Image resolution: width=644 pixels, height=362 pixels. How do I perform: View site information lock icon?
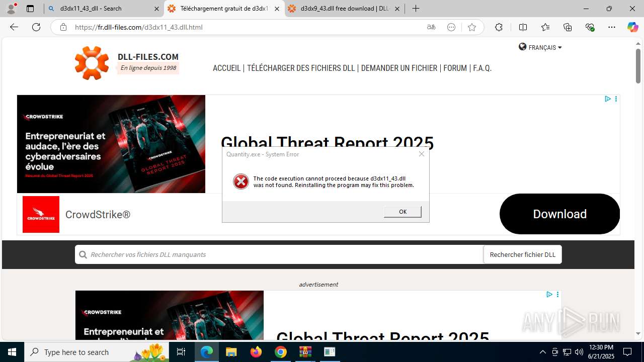[63, 27]
